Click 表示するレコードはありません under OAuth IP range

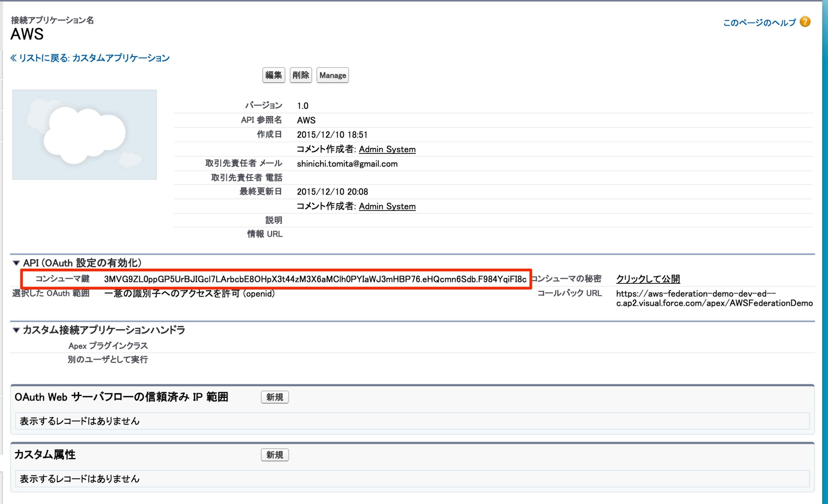80,422
